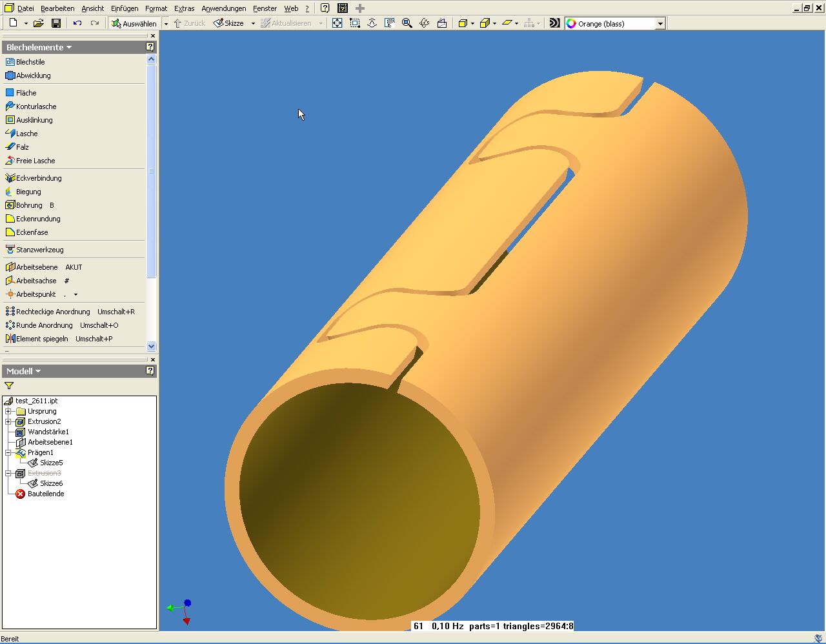This screenshot has width=826, height=644.
Task: Choose the Abwicklung flat pattern tool
Action: coord(33,75)
